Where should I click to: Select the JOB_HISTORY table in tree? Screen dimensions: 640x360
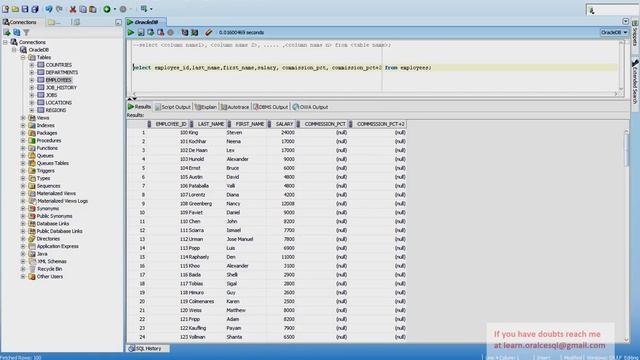click(61, 88)
